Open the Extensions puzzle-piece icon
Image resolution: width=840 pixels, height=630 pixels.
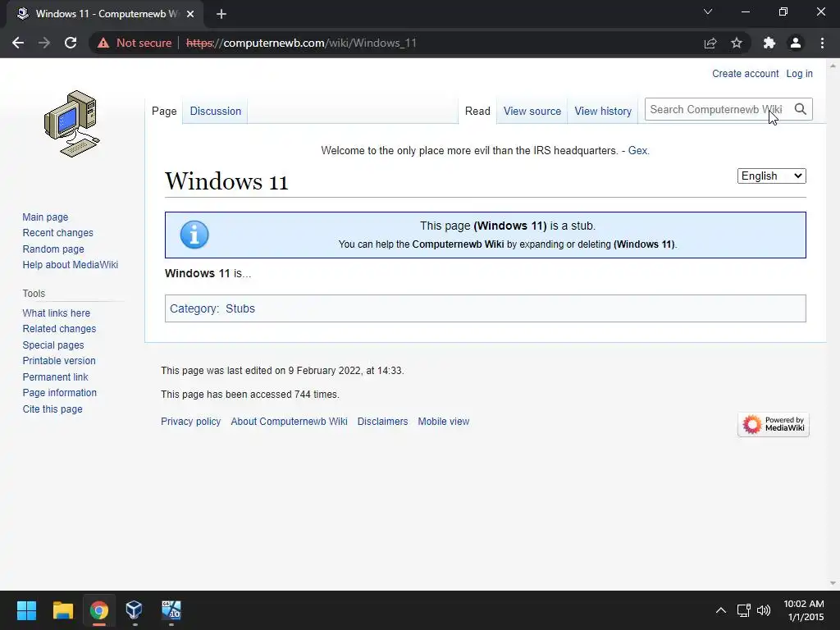click(x=769, y=43)
